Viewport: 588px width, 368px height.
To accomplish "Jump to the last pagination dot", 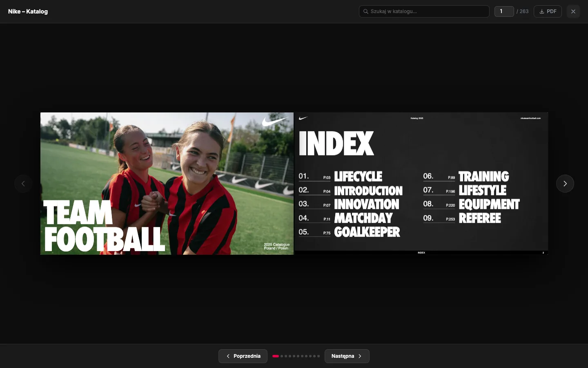I will click(x=318, y=356).
